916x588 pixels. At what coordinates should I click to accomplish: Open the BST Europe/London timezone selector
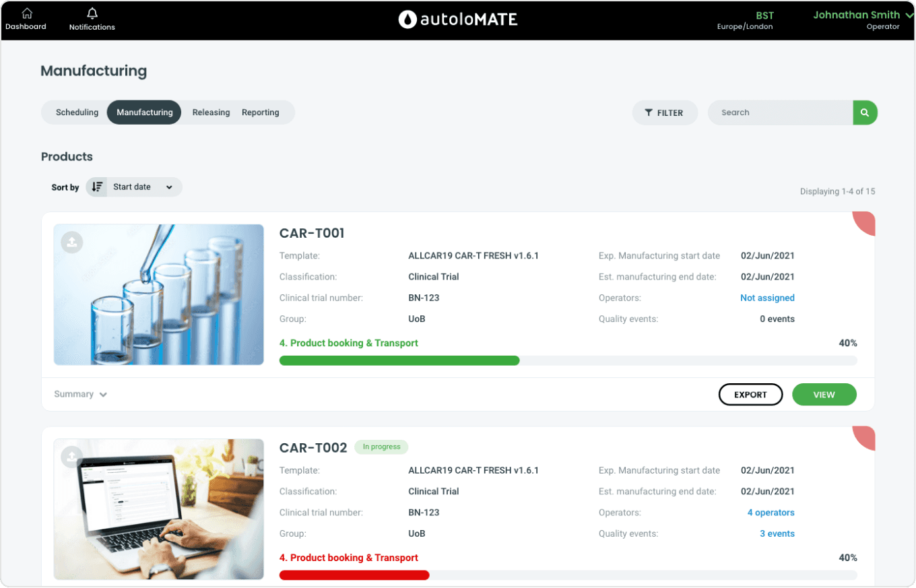point(745,20)
